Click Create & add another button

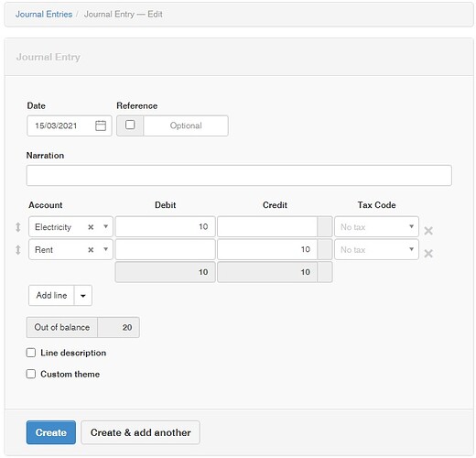[140, 432]
